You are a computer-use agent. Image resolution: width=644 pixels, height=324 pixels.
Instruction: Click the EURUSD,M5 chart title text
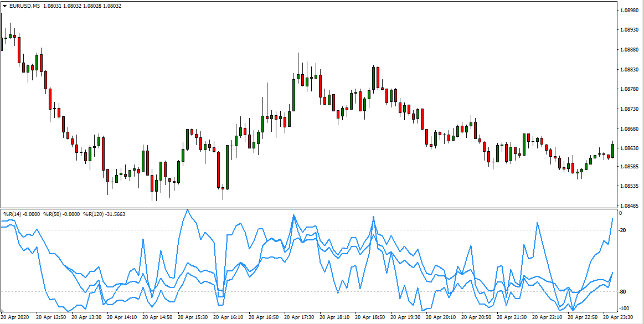[x=24, y=6]
